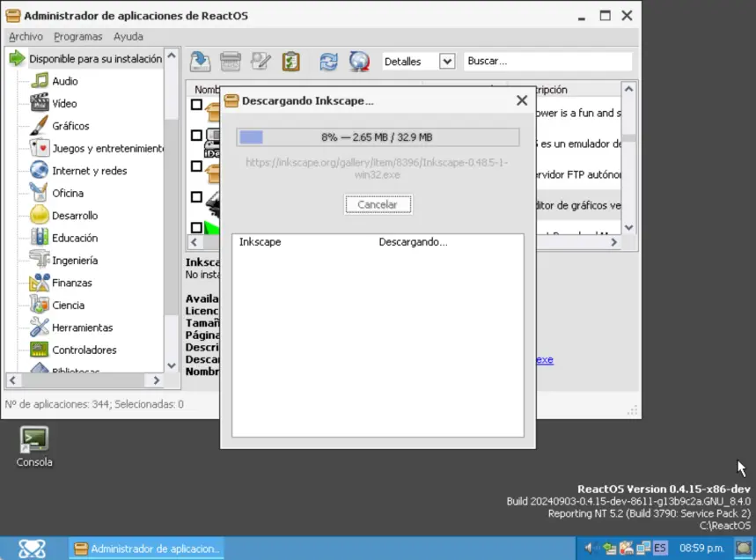The width and height of the screenshot is (756, 560).
Task: Click the Buscar search field
Action: [547, 62]
